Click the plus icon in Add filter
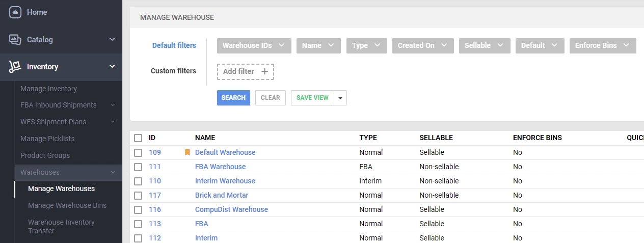The height and width of the screenshot is (243, 644). coord(264,71)
